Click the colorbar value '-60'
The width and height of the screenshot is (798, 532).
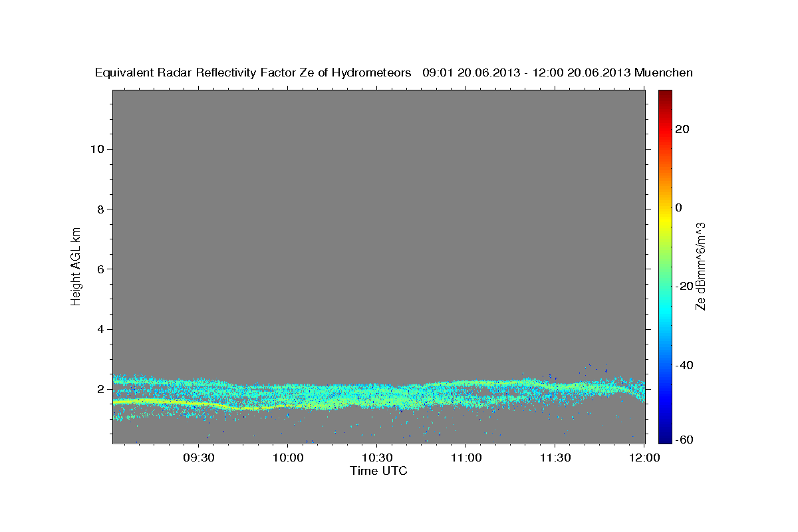(685, 440)
